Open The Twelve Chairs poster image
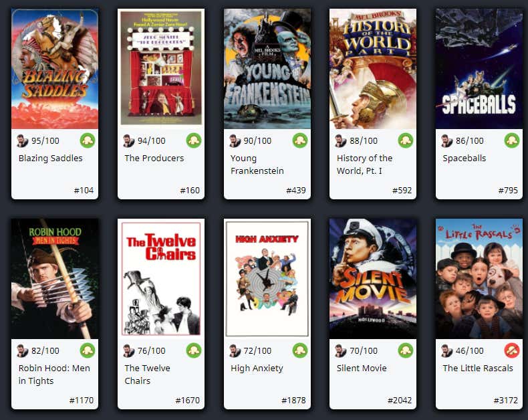 point(161,279)
